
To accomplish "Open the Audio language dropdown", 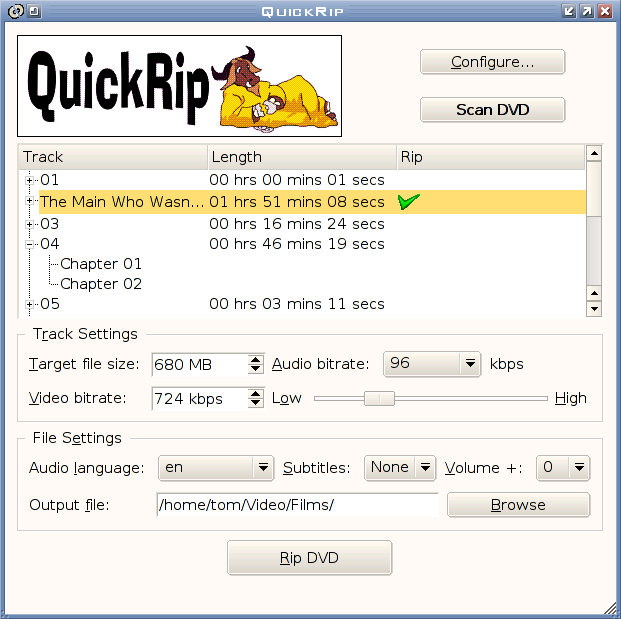I will point(216,468).
